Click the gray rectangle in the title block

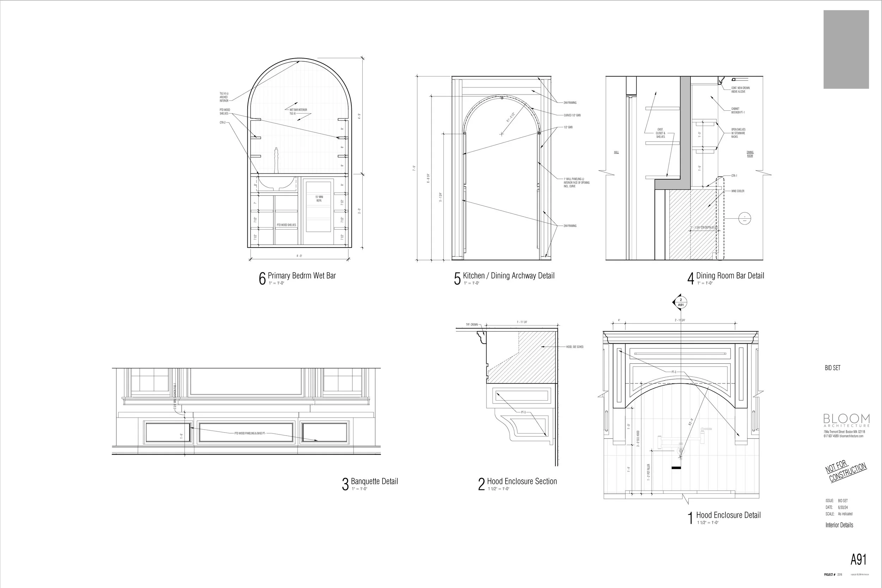click(846, 49)
